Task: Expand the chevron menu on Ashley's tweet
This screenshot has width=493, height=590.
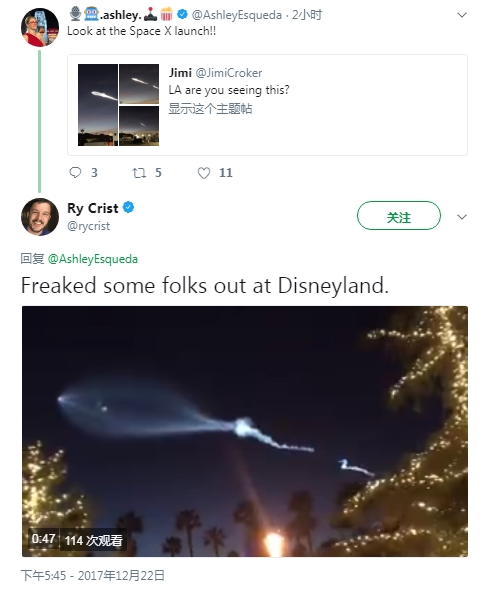Action: 462,15
